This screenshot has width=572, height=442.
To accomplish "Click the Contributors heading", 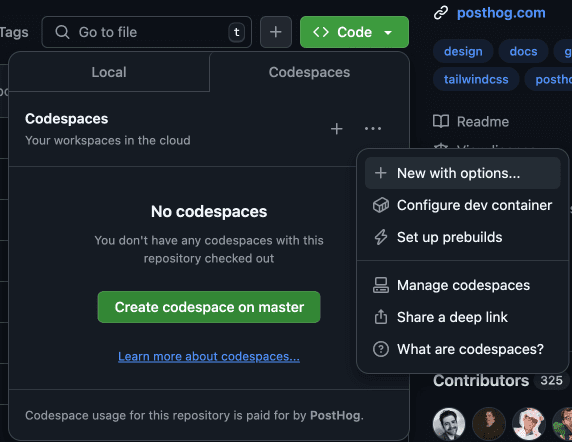I will pyautogui.click(x=481, y=380).
